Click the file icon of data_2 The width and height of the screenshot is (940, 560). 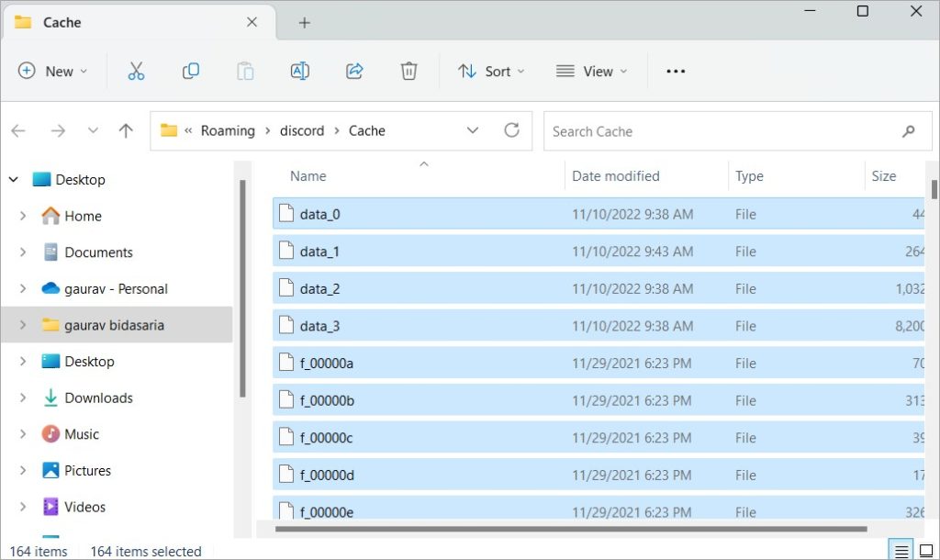[286, 288]
